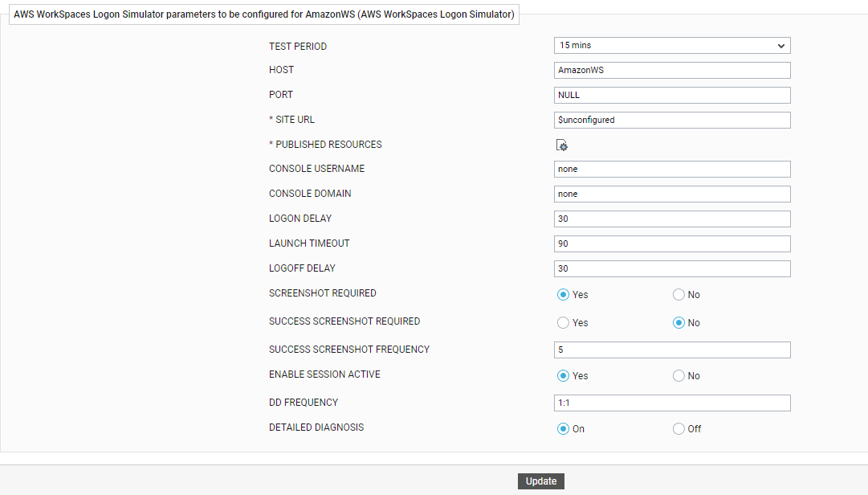
Task: Click the CONSOLE USERNAME label
Action: point(316,169)
